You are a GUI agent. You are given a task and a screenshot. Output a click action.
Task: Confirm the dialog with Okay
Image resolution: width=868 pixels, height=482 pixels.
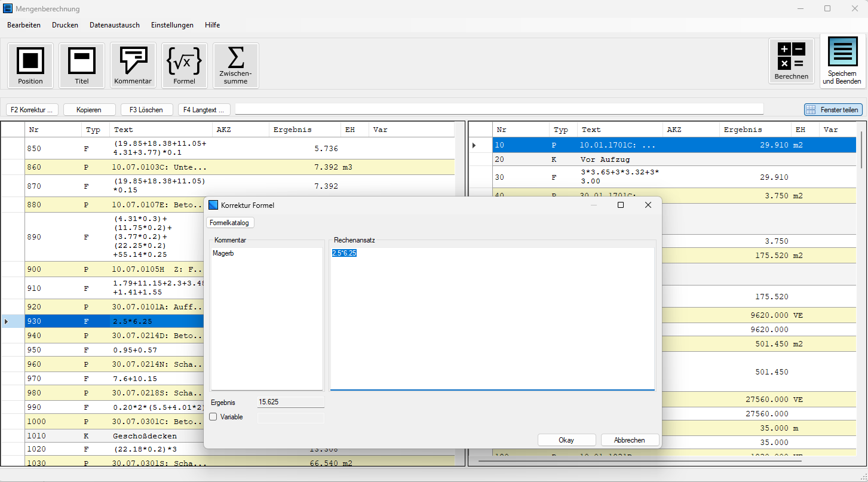click(566, 440)
